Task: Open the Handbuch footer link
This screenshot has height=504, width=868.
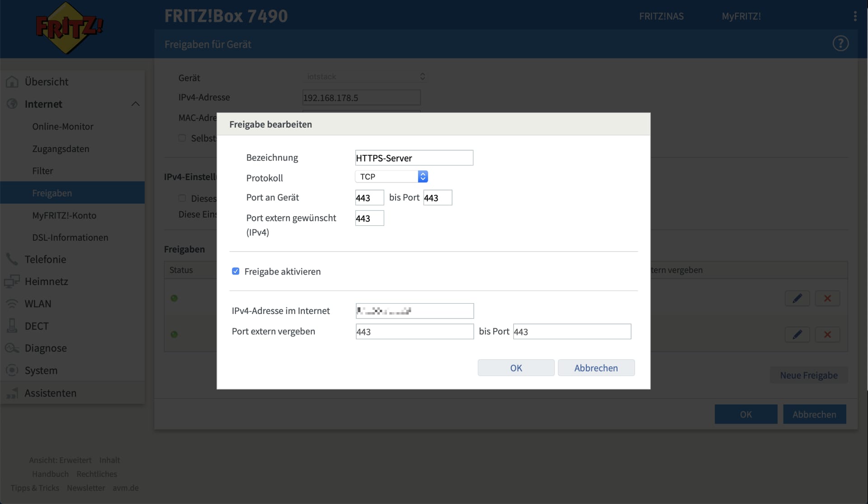Action: pyautogui.click(x=50, y=474)
